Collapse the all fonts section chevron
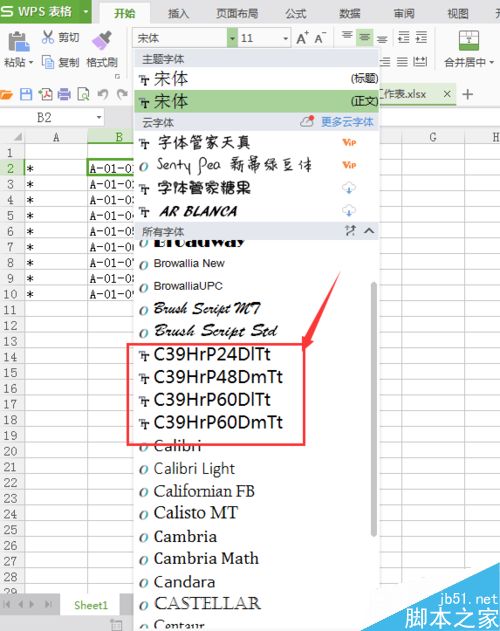This screenshot has height=631, width=500. [369, 231]
